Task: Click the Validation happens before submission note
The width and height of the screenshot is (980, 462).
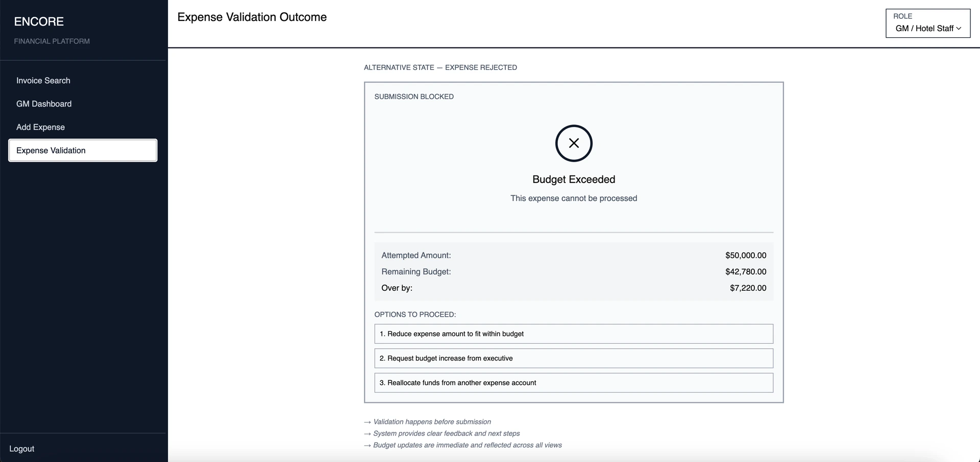Action: pyautogui.click(x=432, y=422)
